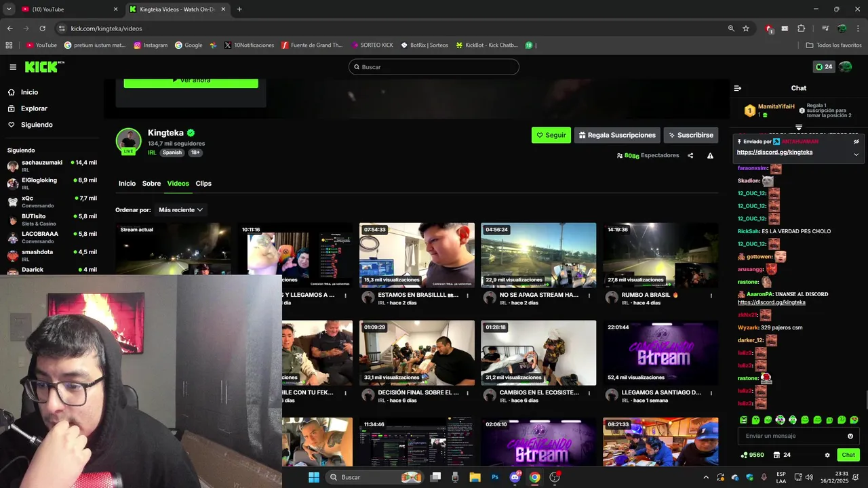The image size is (868, 488).
Task: Select the Videos channel tab
Action: click(178, 184)
